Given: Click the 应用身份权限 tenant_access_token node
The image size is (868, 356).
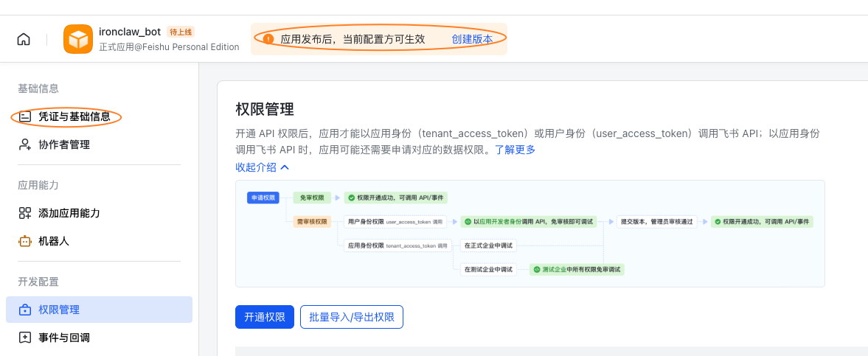Looking at the screenshot, I should click(x=397, y=245).
